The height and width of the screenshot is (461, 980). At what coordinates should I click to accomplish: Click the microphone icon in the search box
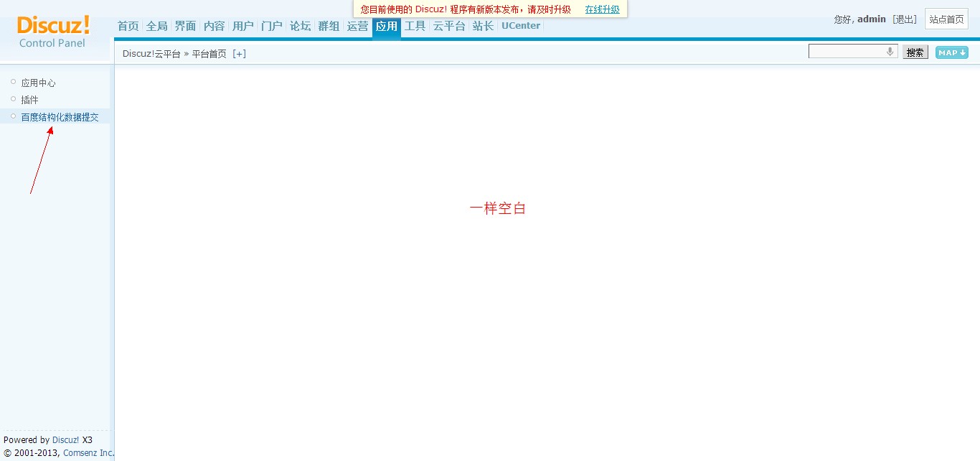[890, 50]
